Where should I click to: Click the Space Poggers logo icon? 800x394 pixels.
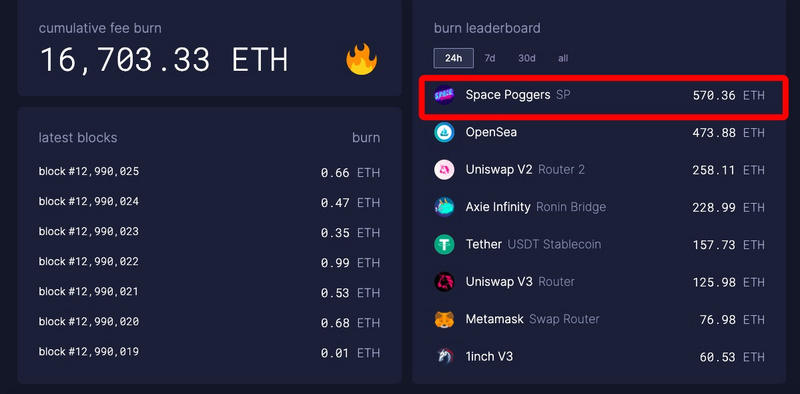tap(444, 95)
